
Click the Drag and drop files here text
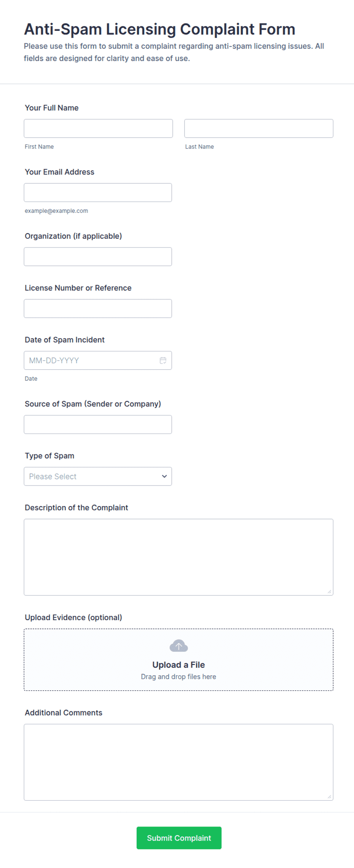[x=179, y=677]
